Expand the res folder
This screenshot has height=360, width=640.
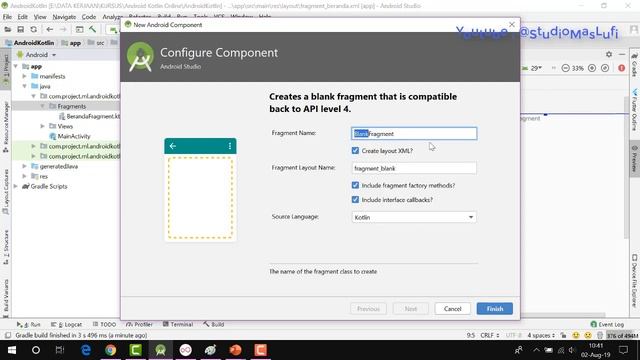(x=24, y=176)
